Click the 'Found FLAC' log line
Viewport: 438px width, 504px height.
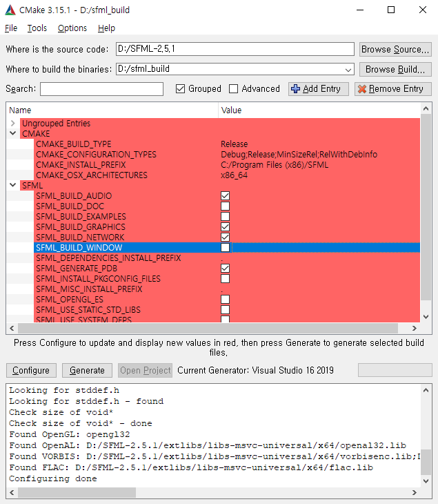[x=191, y=467]
